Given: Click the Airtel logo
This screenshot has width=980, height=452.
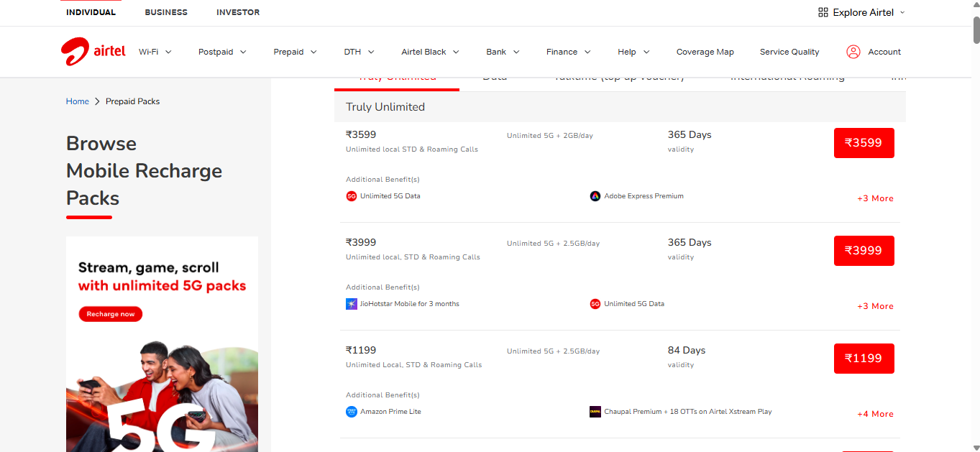Looking at the screenshot, I should [93, 52].
